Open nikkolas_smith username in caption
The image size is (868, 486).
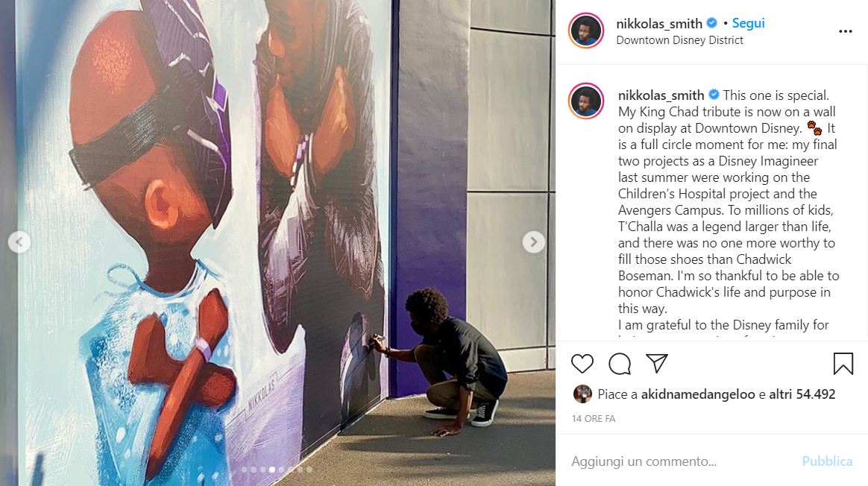click(x=661, y=95)
